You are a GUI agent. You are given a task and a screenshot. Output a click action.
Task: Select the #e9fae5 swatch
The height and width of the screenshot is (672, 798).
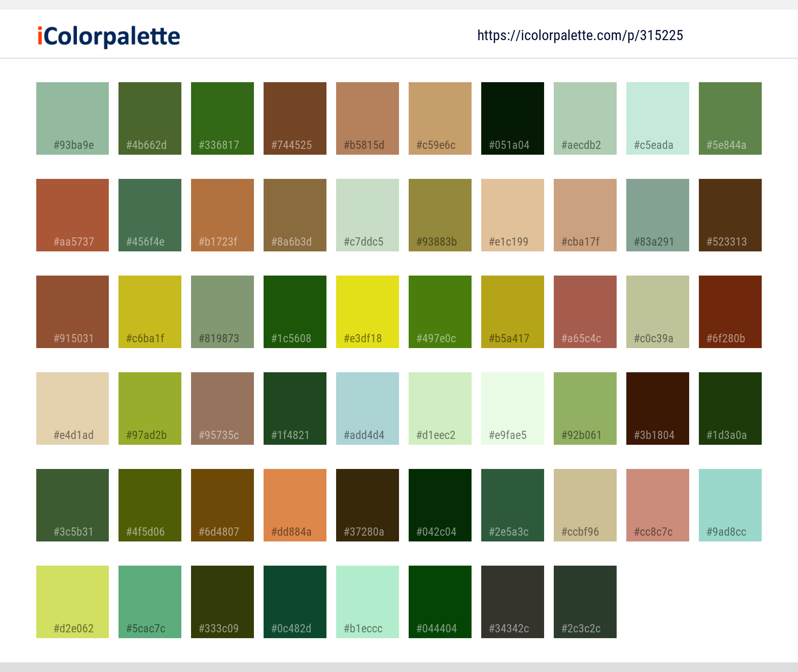tap(513, 409)
